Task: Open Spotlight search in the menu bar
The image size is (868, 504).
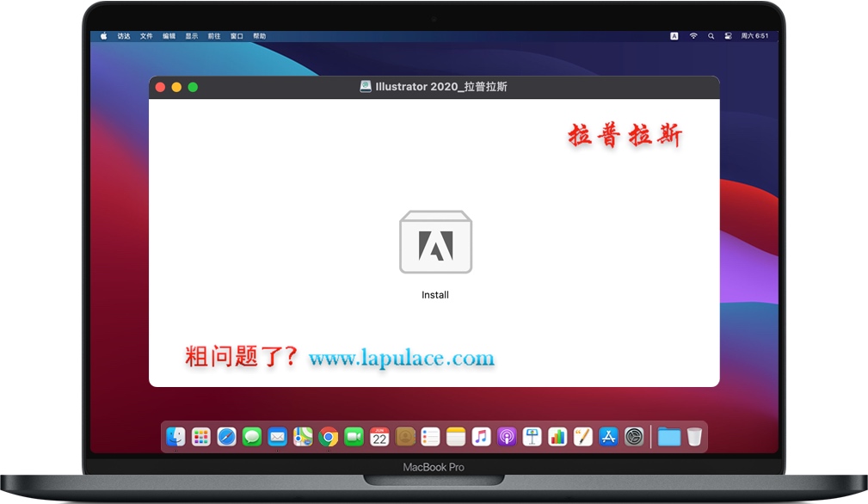Action: [711, 35]
